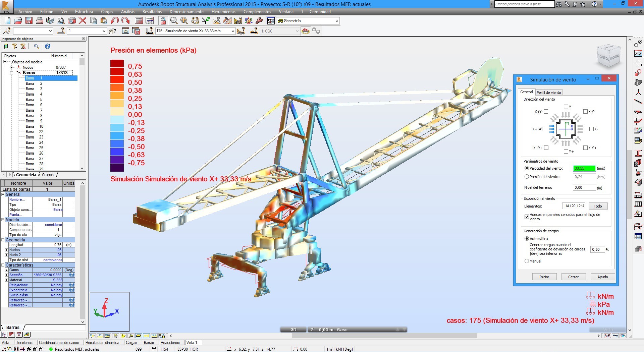
Task: Select Presión del viento radio button
Action: point(527,177)
